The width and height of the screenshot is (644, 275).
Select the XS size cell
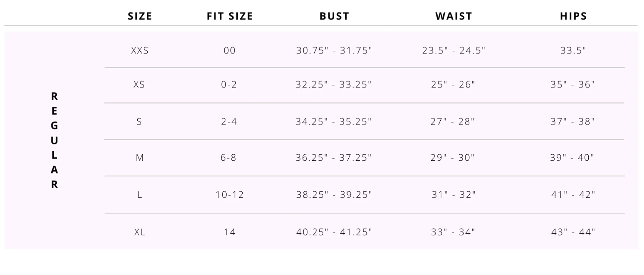pos(139,84)
